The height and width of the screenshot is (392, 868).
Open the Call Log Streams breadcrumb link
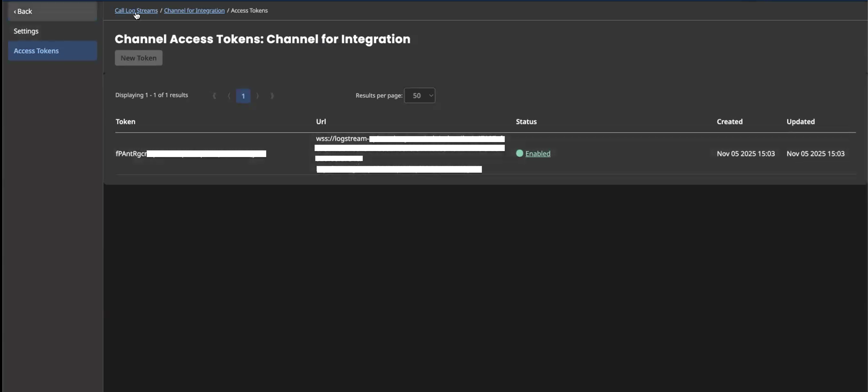click(x=136, y=10)
